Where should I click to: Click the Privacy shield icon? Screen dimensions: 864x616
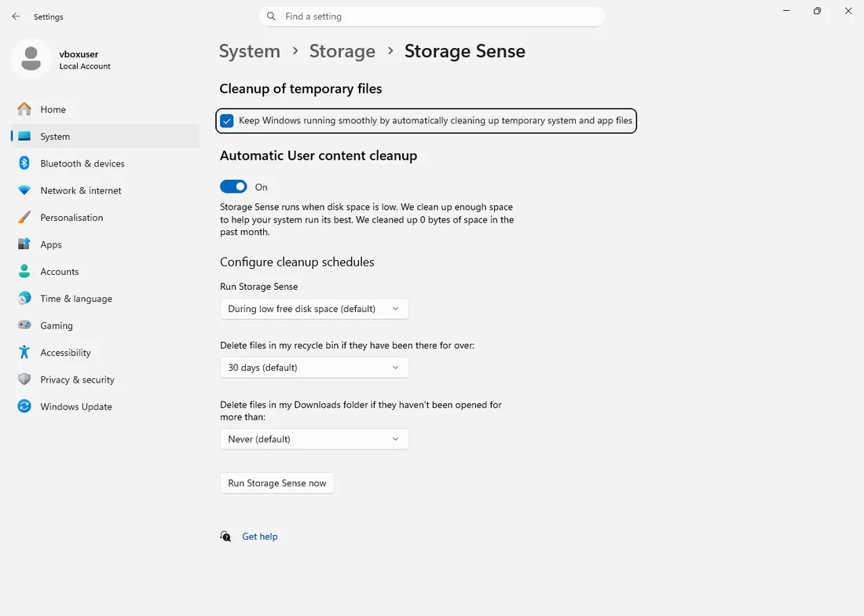pos(24,379)
